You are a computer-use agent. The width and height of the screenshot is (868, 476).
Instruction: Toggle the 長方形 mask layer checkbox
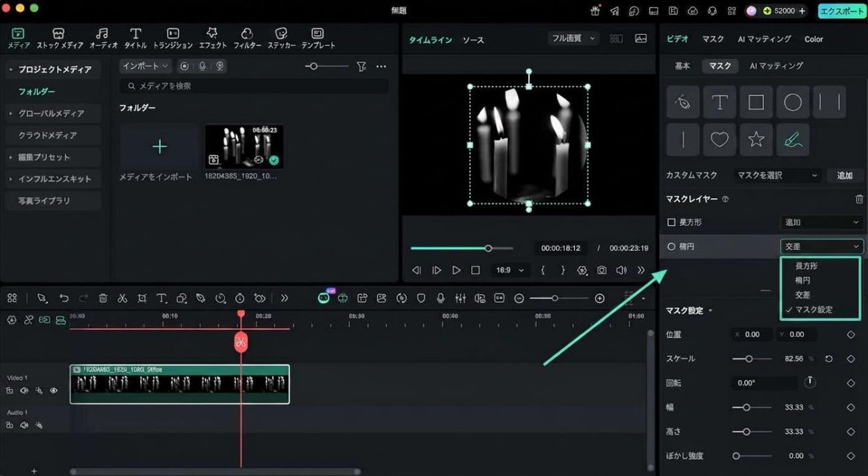[672, 222]
